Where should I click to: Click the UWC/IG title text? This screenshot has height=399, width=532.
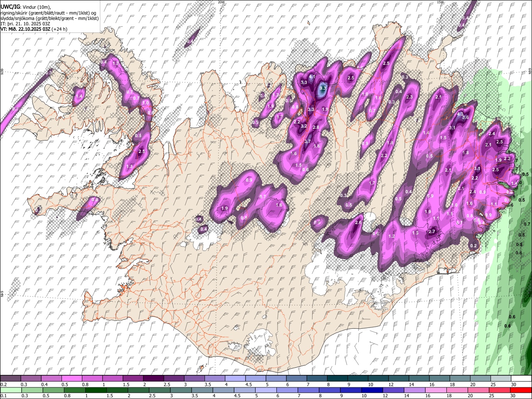tap(10, 7)
